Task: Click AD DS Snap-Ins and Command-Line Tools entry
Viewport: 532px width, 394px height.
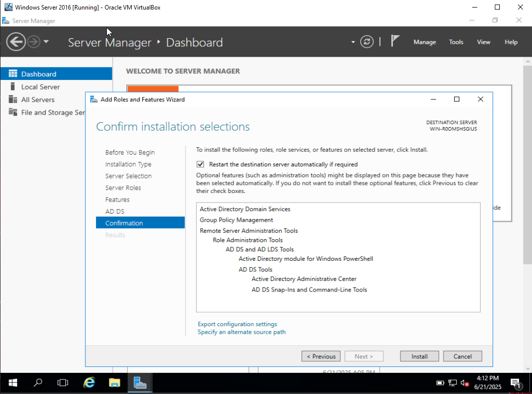Action: [309, 290]
